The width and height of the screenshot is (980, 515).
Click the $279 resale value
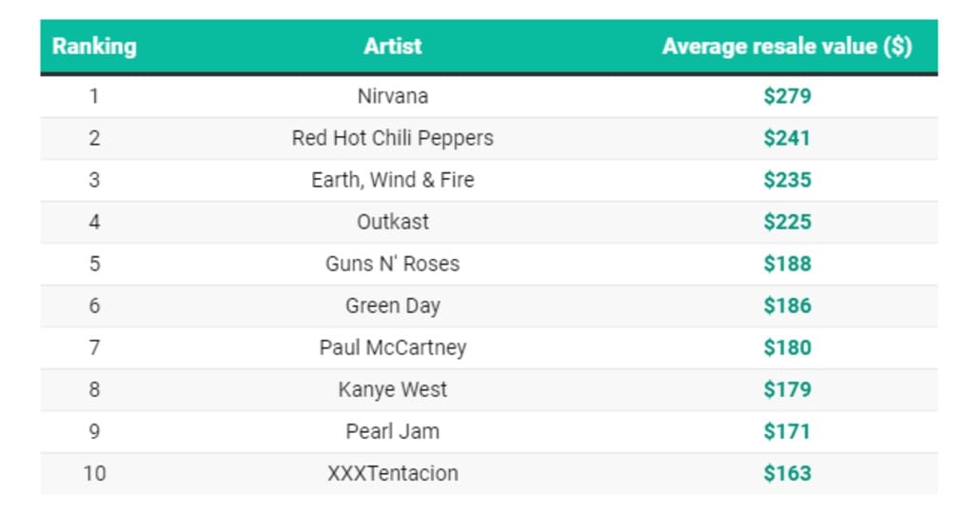coord(788,96)
